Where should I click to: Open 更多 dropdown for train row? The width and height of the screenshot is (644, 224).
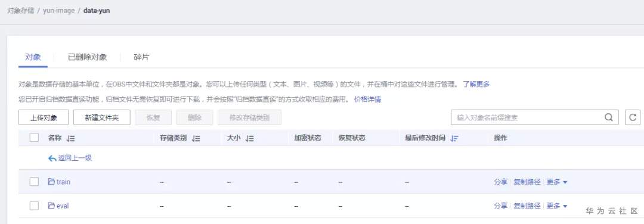pos(557,182)
